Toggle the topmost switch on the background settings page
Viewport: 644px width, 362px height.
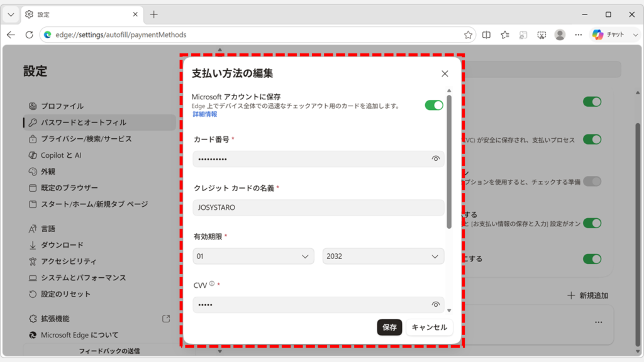[592, 101]
